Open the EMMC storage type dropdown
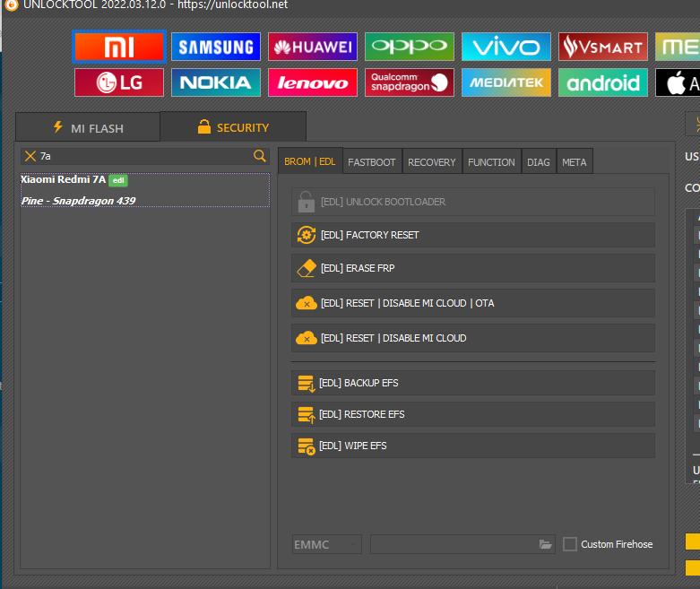This screenshot has width=700, height=589. tap(327, 544)
